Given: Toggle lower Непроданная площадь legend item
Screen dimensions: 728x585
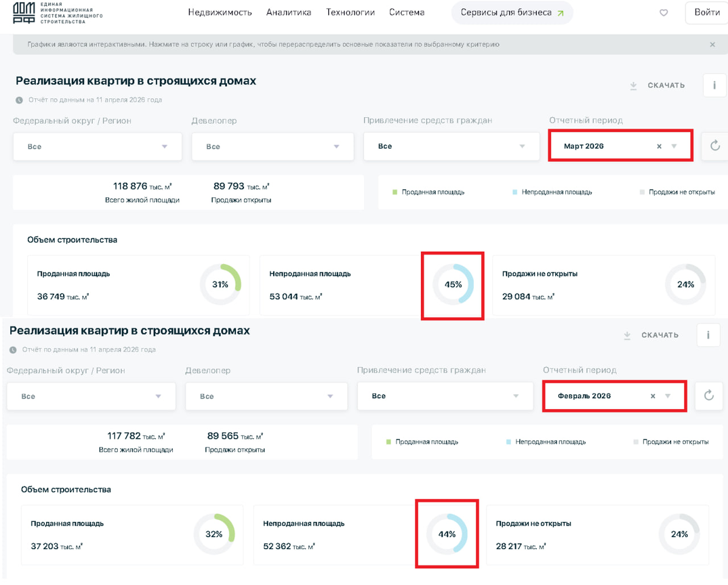Looking at the screenshot, I should 546,442.
